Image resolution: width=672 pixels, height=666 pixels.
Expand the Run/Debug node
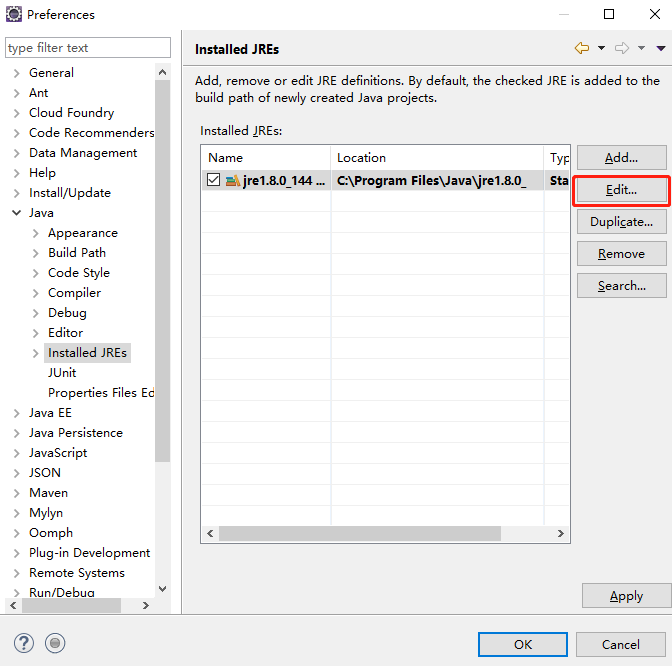pyautogui.click(x=16, y=593)
